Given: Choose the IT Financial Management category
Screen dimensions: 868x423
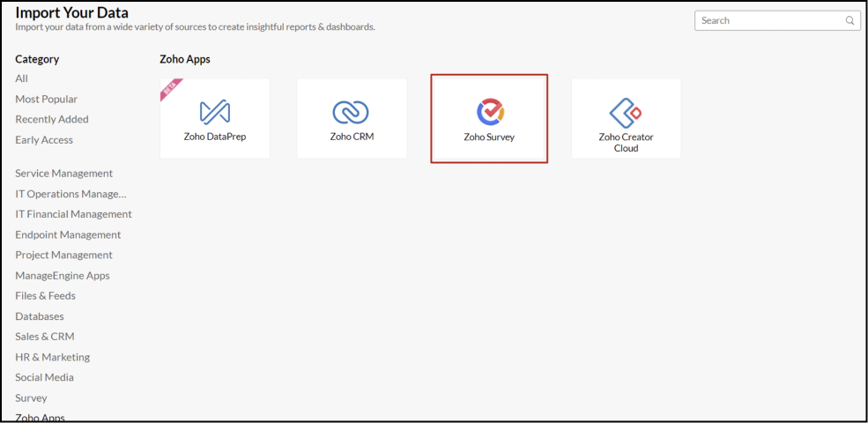Looking at the screenshot, I should [x=74, y=214].
